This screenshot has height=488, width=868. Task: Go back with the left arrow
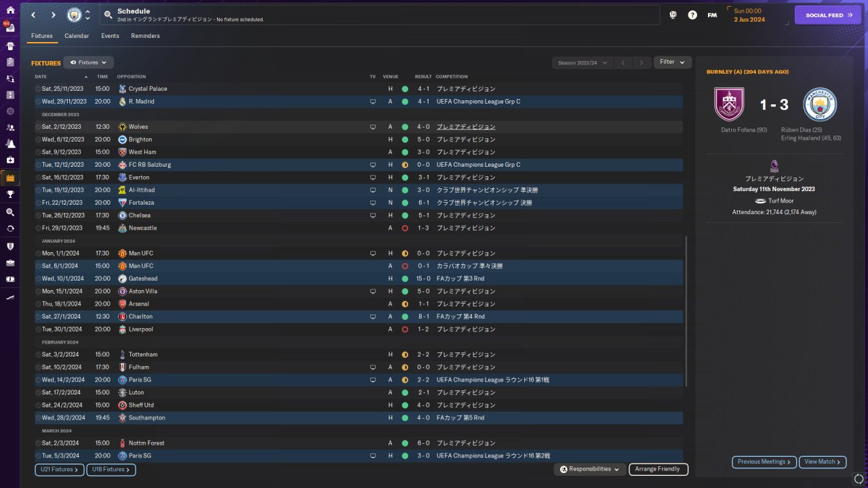click(x=33, y=15)
